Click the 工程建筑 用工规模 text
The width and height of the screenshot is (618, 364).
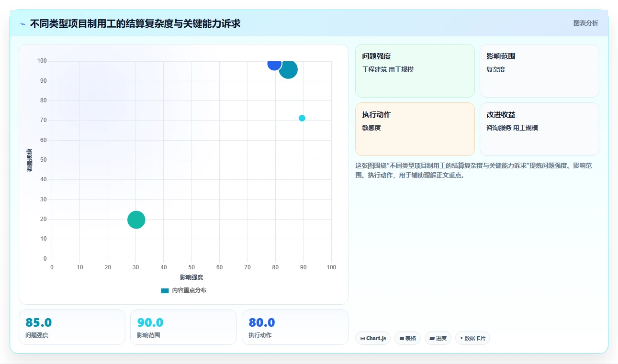[x=388, y=69]
